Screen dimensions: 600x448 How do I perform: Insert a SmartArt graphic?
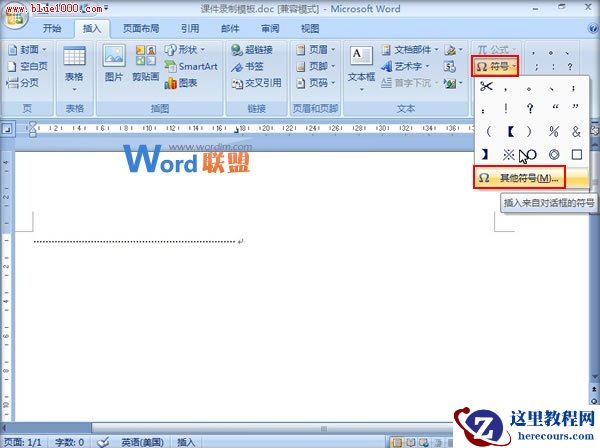[x=191, y=66]
